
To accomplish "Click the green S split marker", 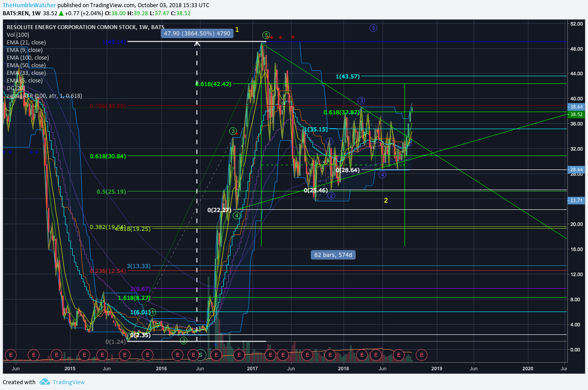I will click(x=201, y=355).
